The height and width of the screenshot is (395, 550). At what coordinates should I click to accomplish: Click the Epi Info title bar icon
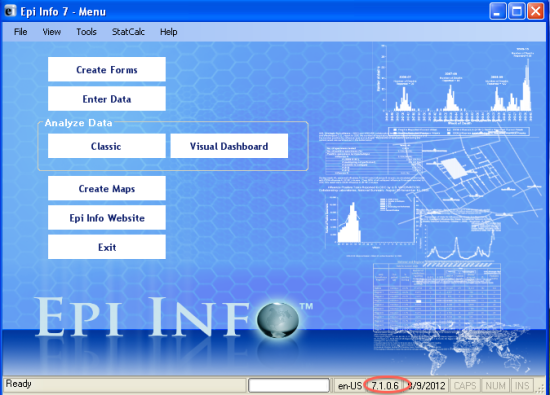point(10,11)
